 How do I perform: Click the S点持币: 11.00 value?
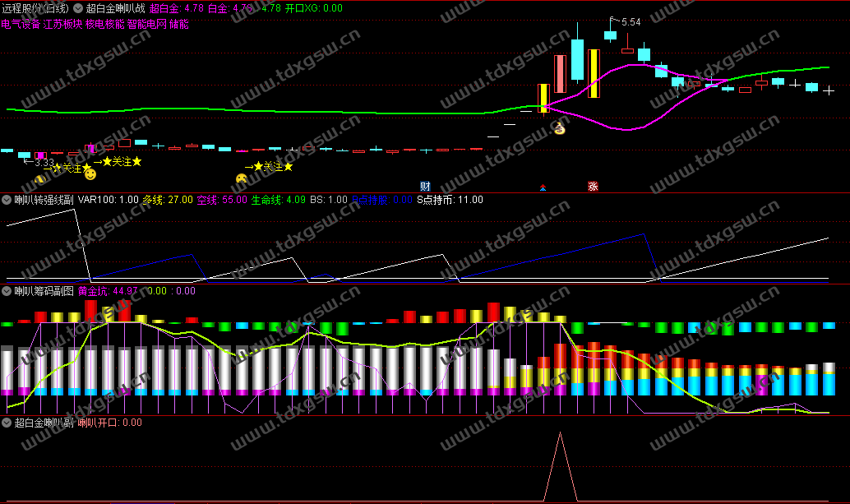[x=450, y=200]
